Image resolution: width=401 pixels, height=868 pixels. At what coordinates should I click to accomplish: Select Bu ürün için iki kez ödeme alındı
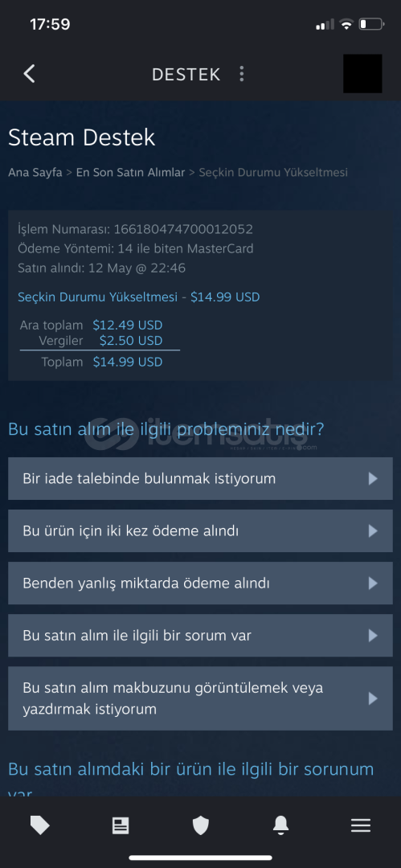[x=201, y=531]
